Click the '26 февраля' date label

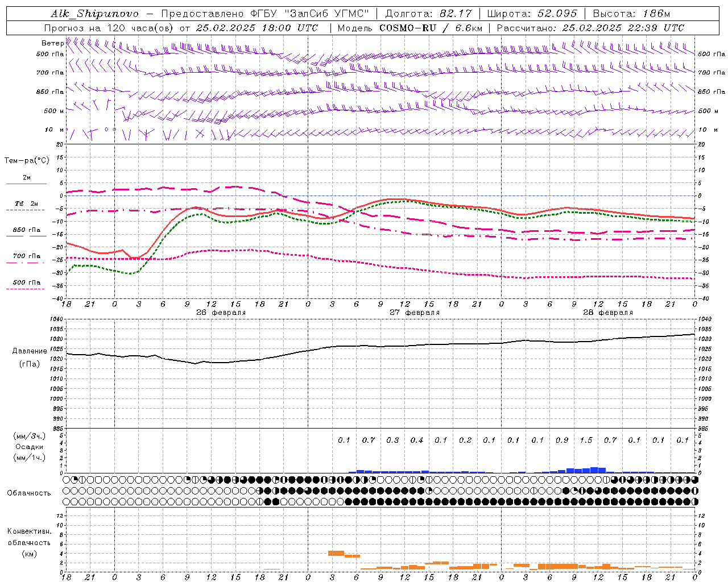point(221,313)
